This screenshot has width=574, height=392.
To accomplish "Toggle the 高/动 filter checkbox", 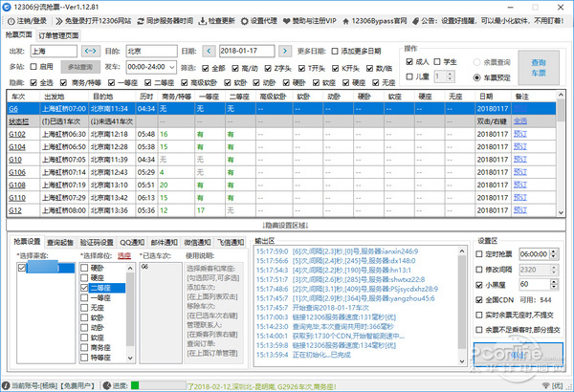I will coord(235,68).
